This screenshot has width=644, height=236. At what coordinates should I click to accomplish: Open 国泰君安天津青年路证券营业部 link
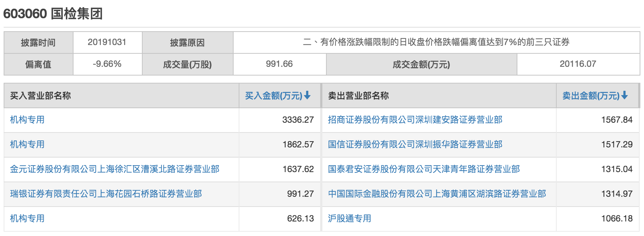point(424,169)
